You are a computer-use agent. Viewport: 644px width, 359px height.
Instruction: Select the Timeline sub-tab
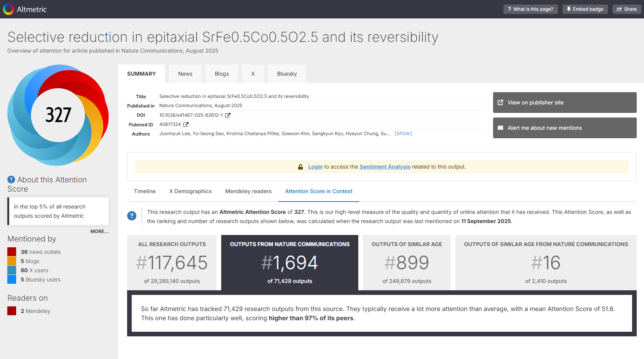[x=145, y=191]
